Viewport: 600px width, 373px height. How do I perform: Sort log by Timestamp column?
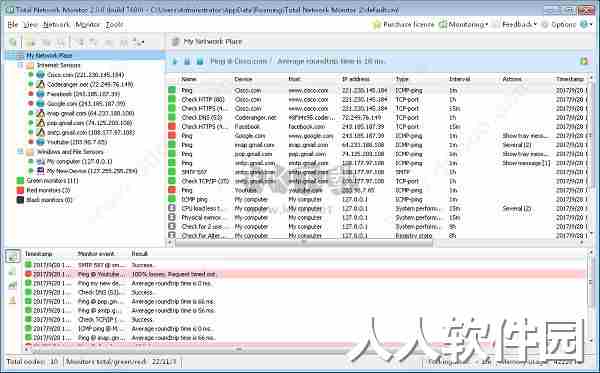tap(39, 254)
